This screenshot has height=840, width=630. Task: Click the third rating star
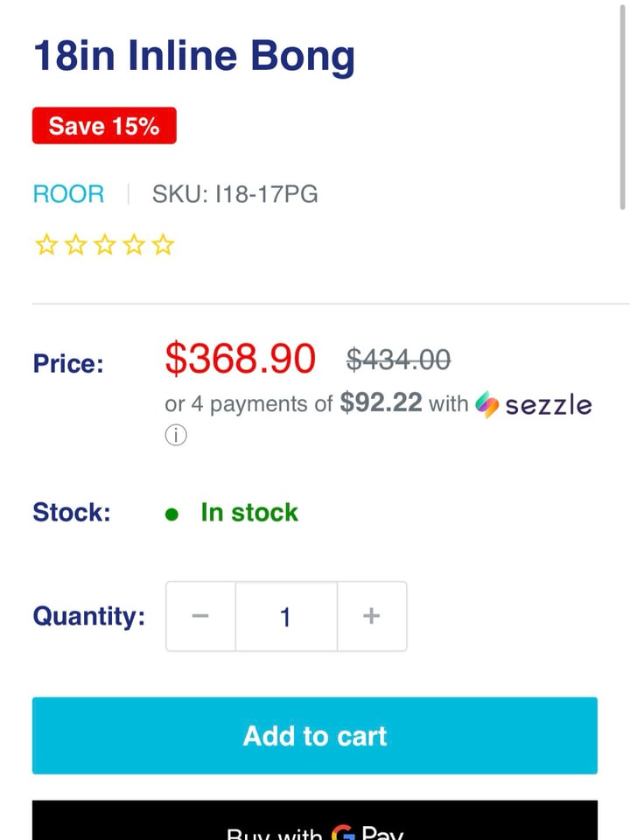point(105,245)
